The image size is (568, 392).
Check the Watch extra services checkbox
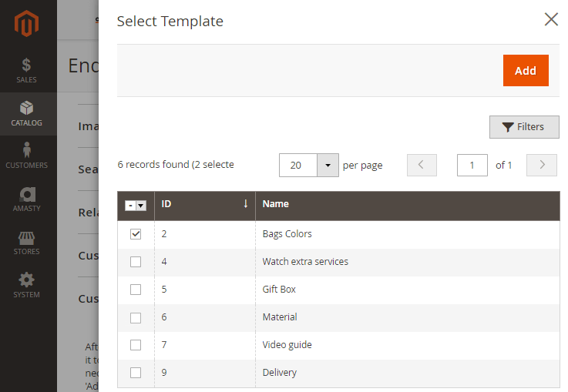tap(136, 262)
